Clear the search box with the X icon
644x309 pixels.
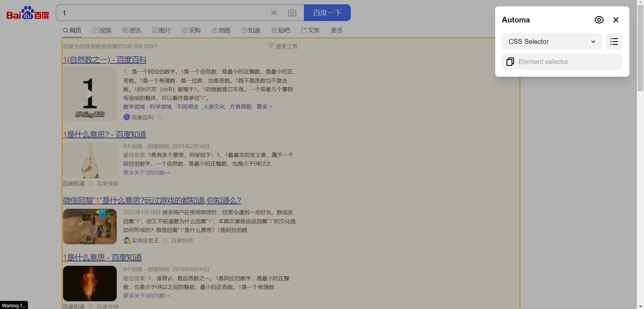pos(274,12)
